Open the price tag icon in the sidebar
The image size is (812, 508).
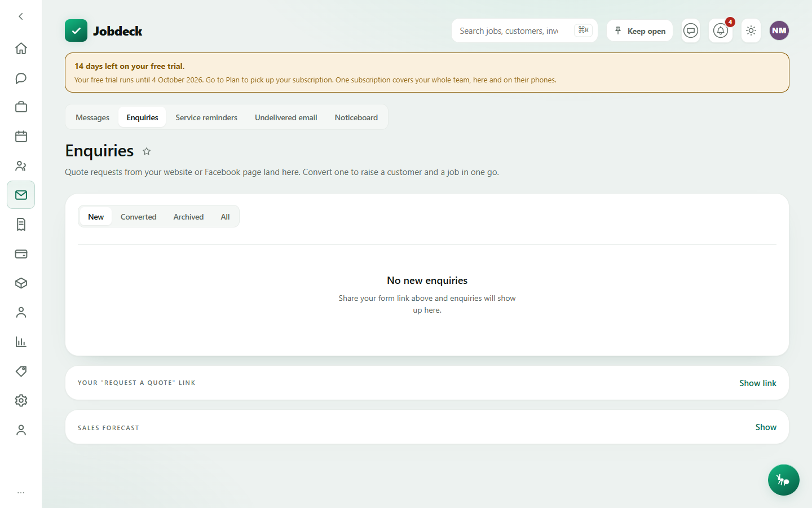(21, 371)
